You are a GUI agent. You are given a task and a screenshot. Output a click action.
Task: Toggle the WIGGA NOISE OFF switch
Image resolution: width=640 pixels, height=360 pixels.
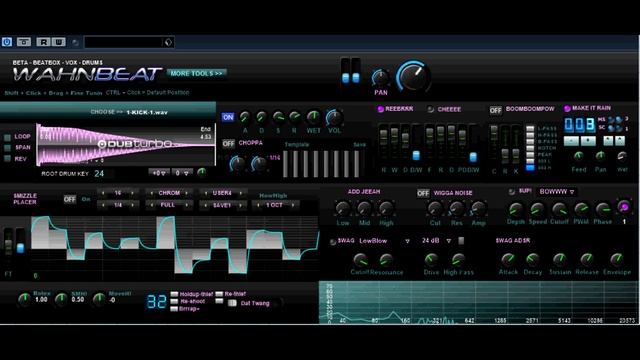coord(423,193)
